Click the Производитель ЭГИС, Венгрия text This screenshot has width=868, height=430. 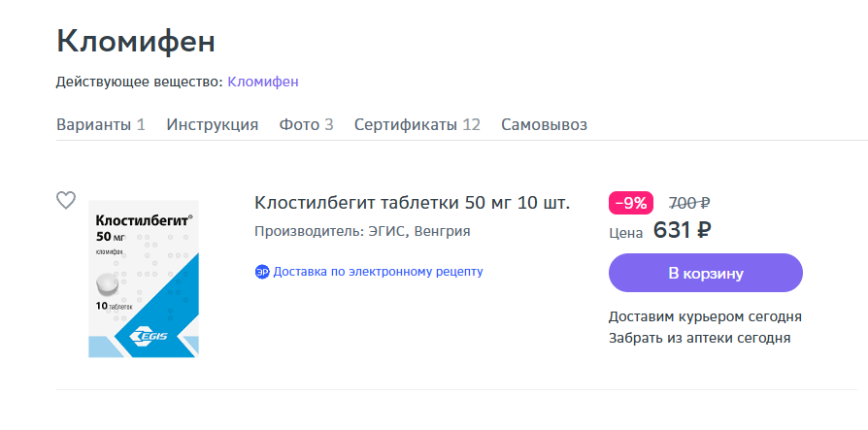[x=362, y=231]
